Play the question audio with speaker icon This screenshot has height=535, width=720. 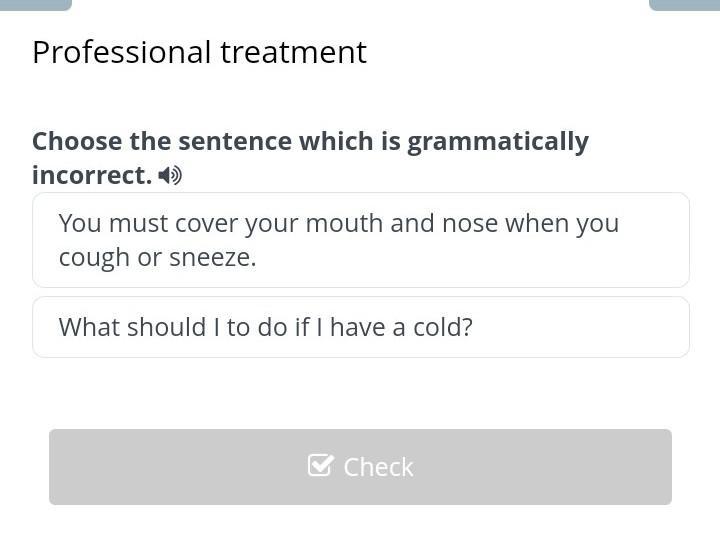click(170, 176)
